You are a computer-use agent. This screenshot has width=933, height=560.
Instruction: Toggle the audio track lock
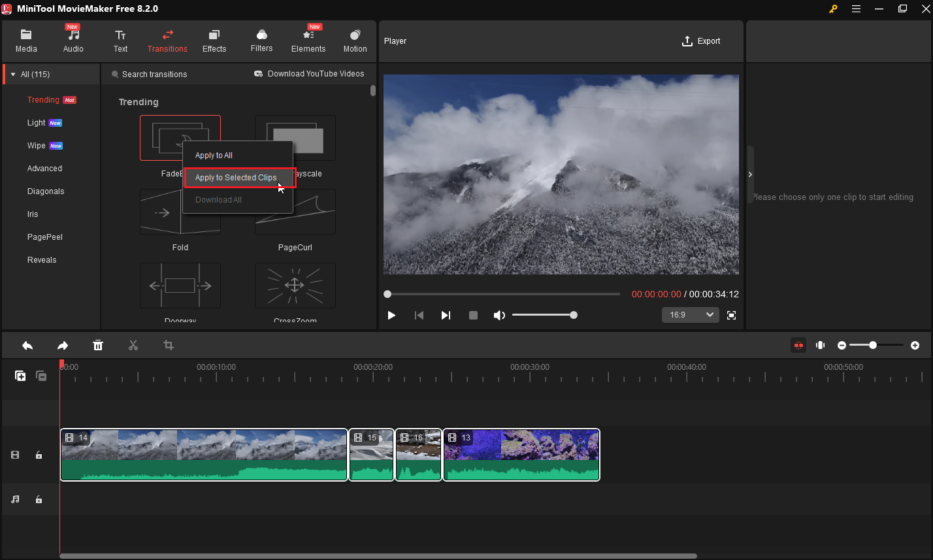(x=39, y=499)
